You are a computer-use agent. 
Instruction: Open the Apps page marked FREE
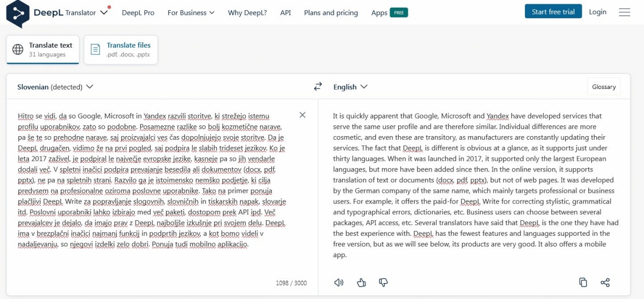(x=389, y=12)
